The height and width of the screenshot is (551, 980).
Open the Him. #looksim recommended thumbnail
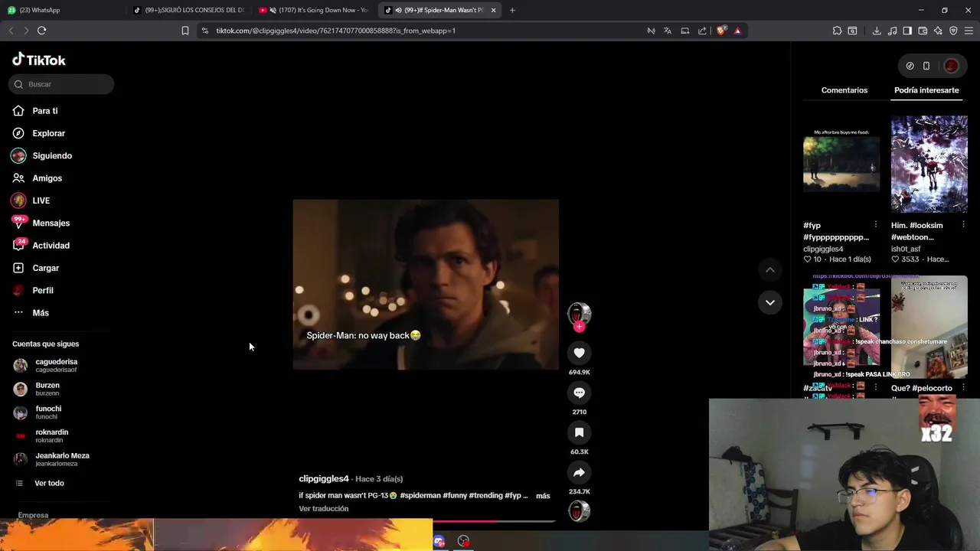[x=929, y=164]
